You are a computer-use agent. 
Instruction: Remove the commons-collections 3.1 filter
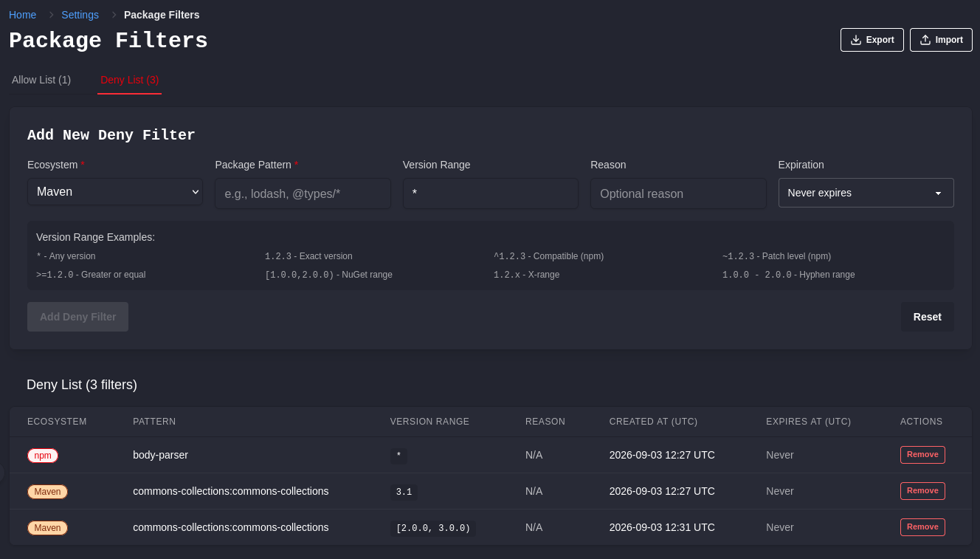pyautogui.click(x=922, y=491)
